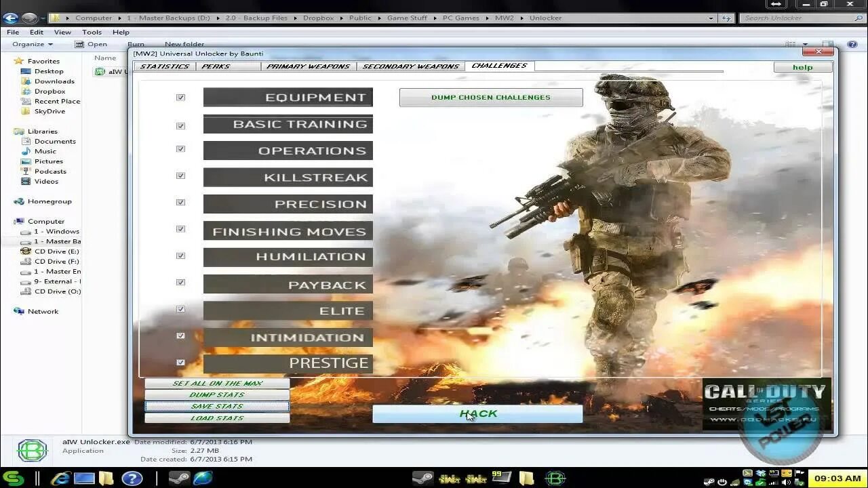The height and width of the screenshot is (488, 868).
Task: Open the Organize dropdown in Explorer
Action: [x=33, y=44]
